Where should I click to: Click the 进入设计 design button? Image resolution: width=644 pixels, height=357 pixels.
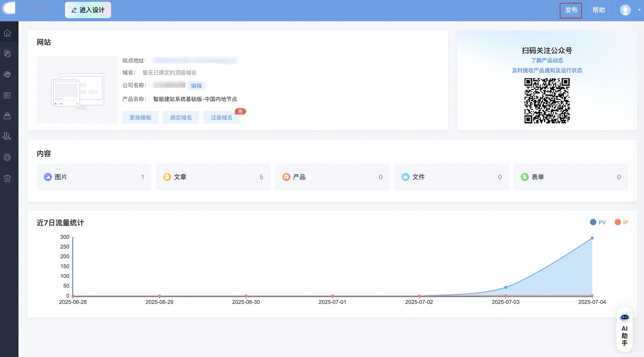(x=88, y=10)
